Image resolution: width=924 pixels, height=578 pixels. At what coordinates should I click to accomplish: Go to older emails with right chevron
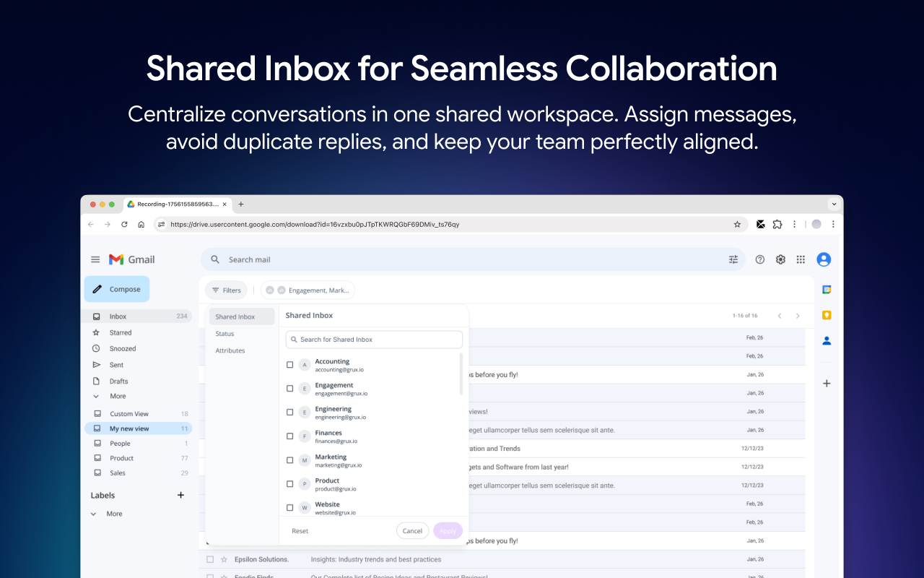[x=798, y=316]
